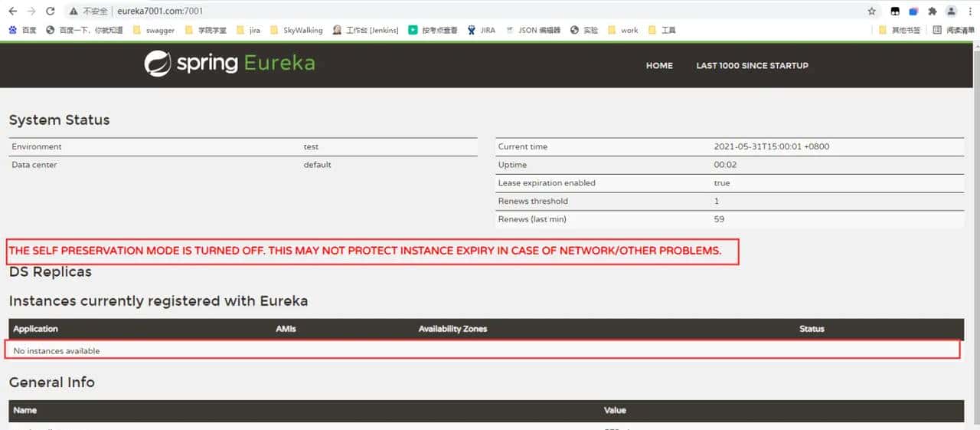
Task: Go to HOME in Eureka navbar
Action: (659, 66)
